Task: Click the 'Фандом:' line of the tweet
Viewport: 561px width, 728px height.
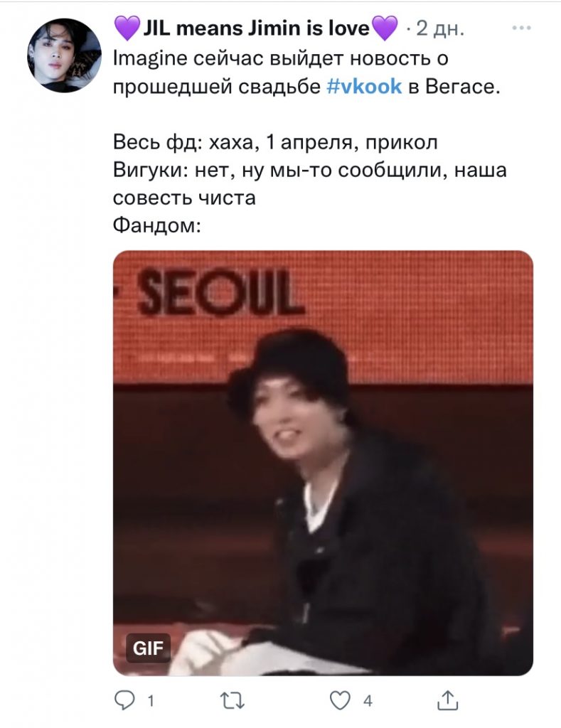Action: (157, 225)
